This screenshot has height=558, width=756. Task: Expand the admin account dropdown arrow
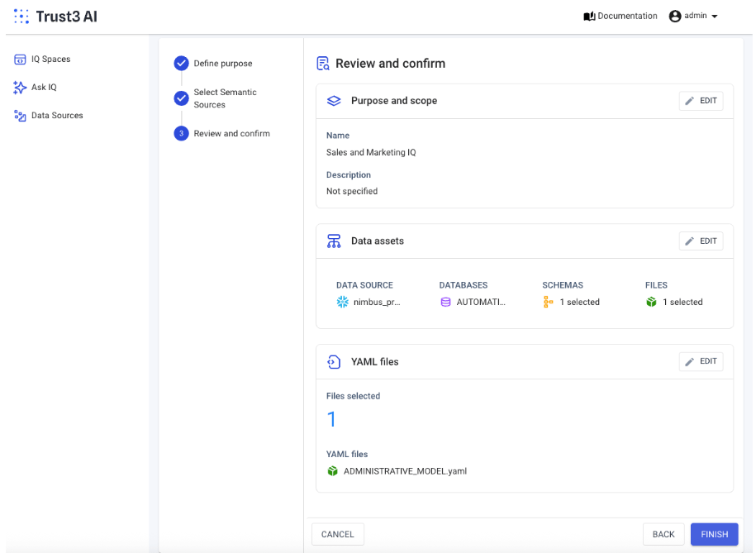(715, 17)
